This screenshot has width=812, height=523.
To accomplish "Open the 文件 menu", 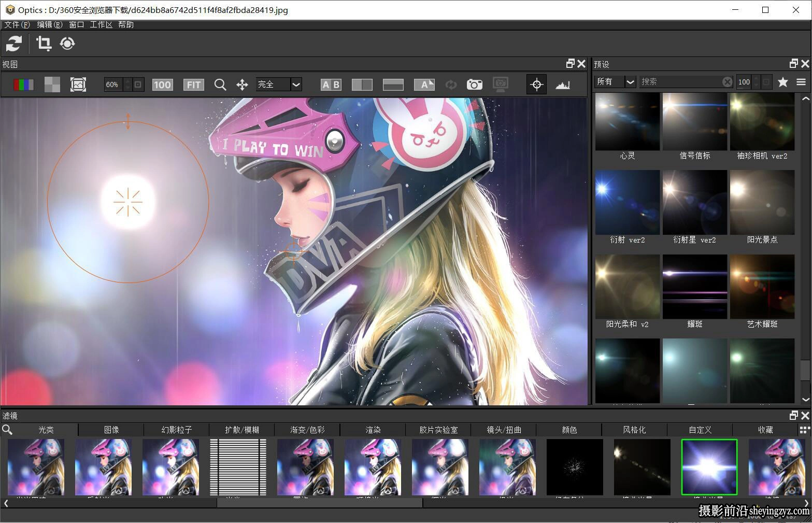I will click(x=17, y=24).
